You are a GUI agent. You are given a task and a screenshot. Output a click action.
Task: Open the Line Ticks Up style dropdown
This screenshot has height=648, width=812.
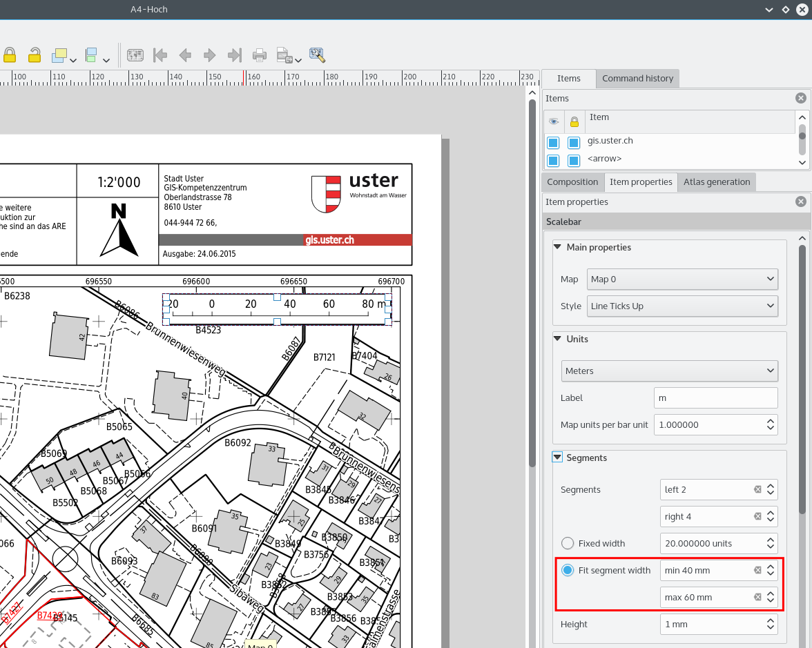(683, 306)
